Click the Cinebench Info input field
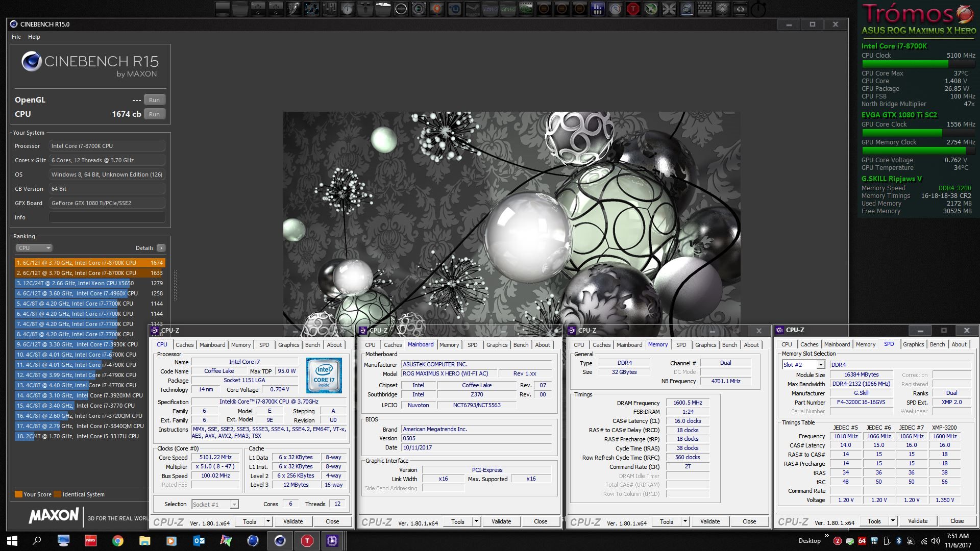The width and height of the screenshot is (980, 551). (x=107, y=217)
